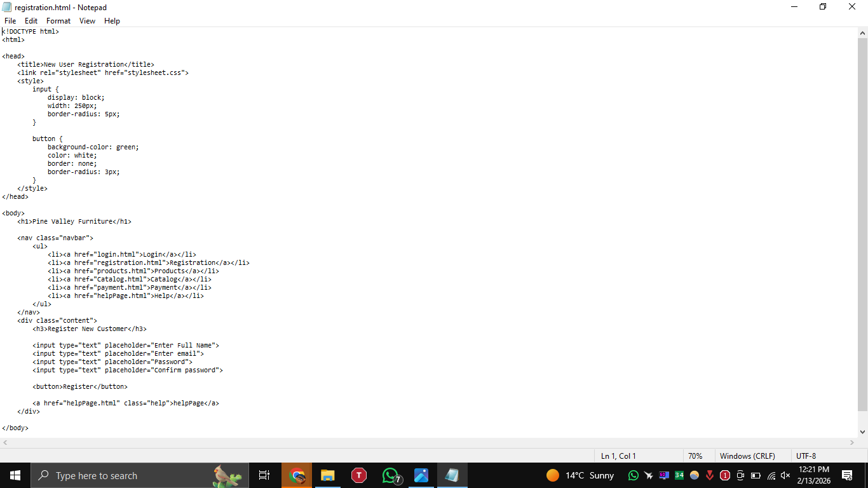Open the Photos app from the taskbar

pos(421,475)
